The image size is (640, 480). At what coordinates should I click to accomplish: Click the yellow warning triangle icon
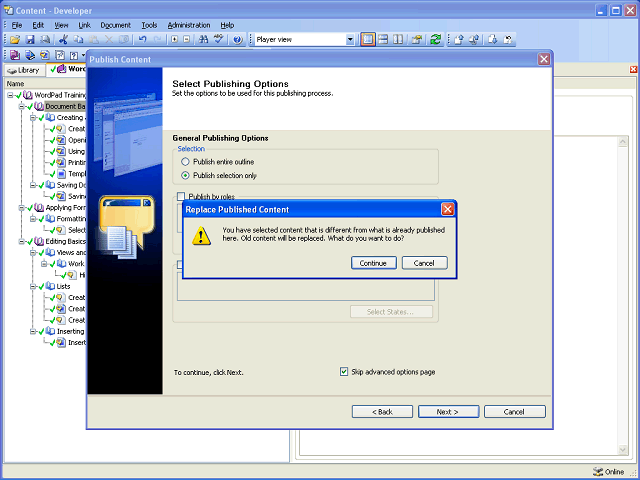tap(202, 236)
